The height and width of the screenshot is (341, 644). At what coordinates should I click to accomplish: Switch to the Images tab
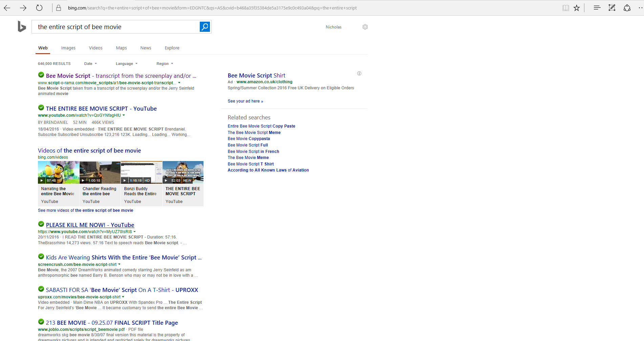point(68,48)
